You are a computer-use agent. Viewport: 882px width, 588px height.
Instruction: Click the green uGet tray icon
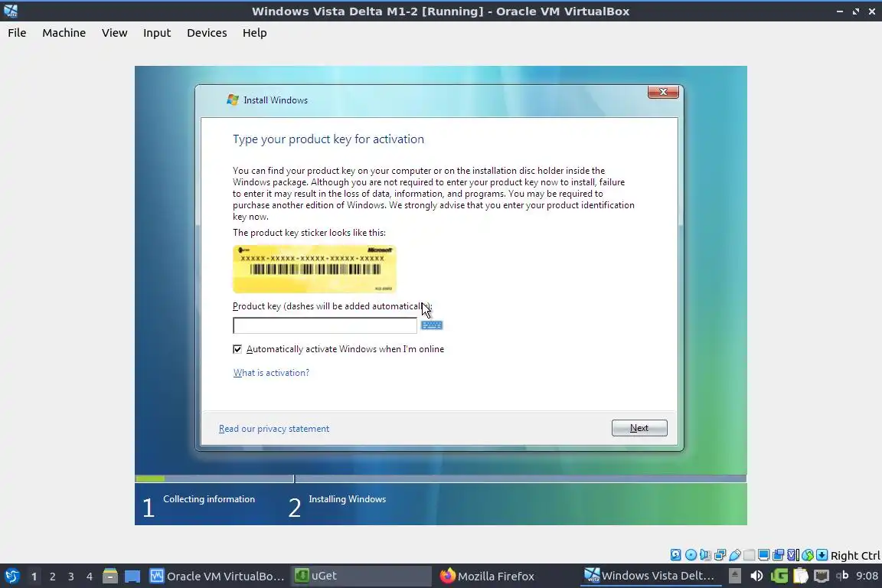779,576
